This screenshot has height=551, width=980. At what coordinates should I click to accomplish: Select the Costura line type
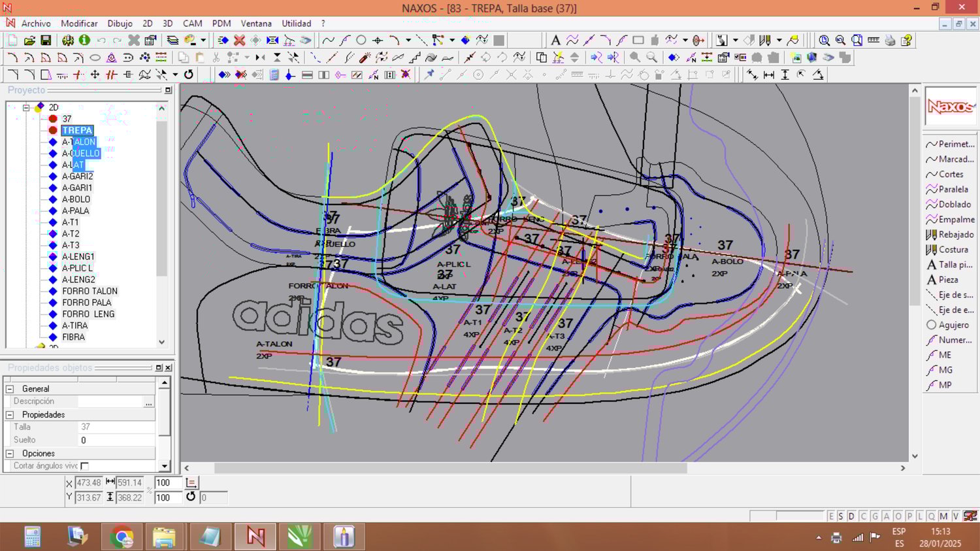pyautogui.click(x=947, y=250)
